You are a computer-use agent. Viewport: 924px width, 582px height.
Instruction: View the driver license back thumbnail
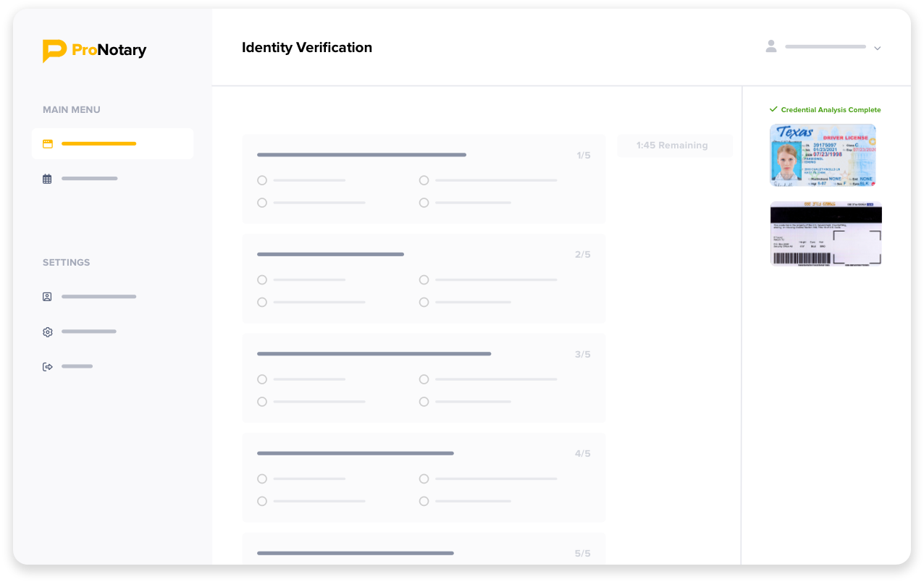826,234
